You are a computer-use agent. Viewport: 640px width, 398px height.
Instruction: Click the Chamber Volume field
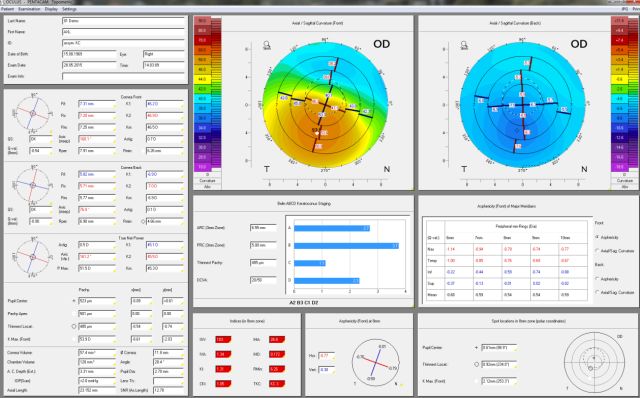pyautogui.click(x=96, y=362)
